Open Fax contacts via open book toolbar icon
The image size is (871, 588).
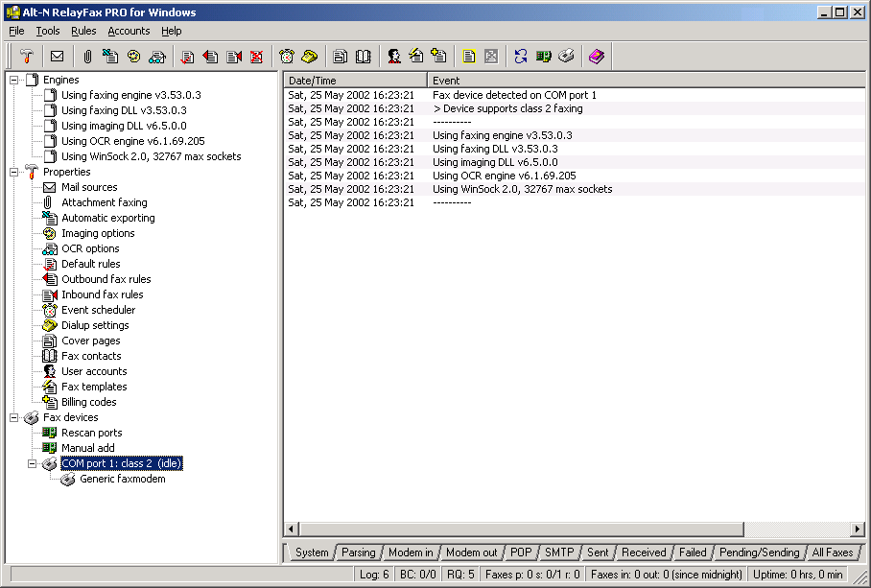click(x=363, y=57)
